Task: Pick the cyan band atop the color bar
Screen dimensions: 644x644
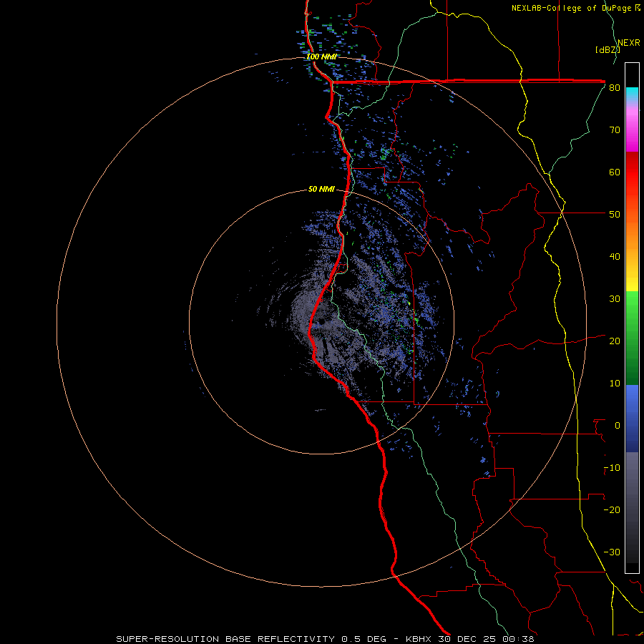Action: (x=632, y=93)
